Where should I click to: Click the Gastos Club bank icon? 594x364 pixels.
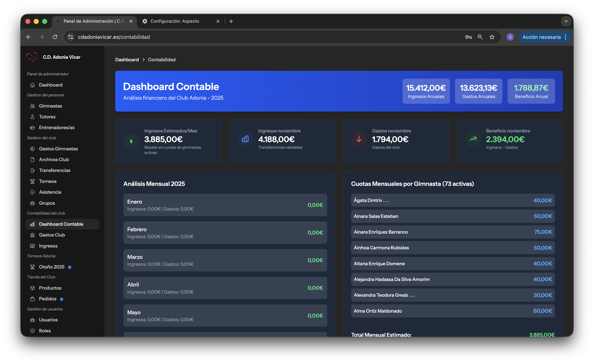pyautogui.click(x=33, y=235)
